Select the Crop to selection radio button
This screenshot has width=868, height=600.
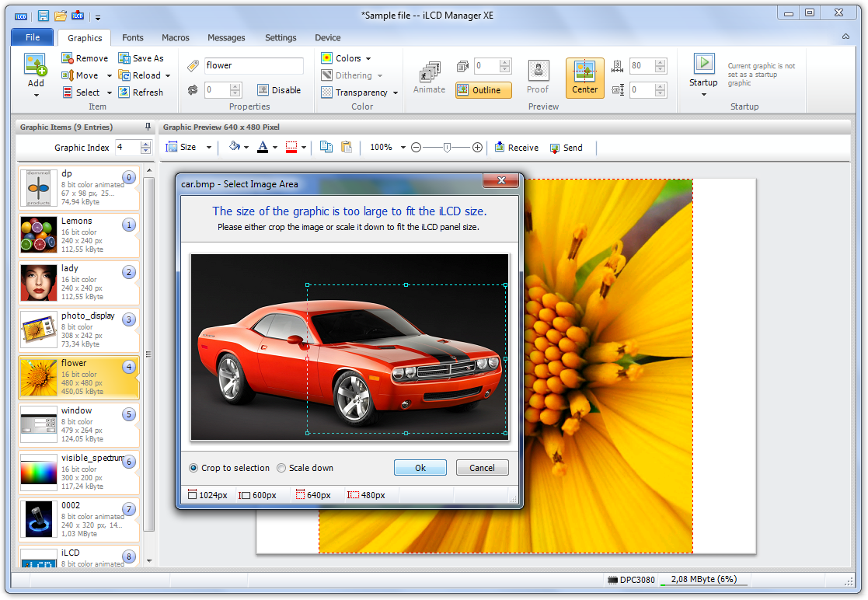pos(194,468)
